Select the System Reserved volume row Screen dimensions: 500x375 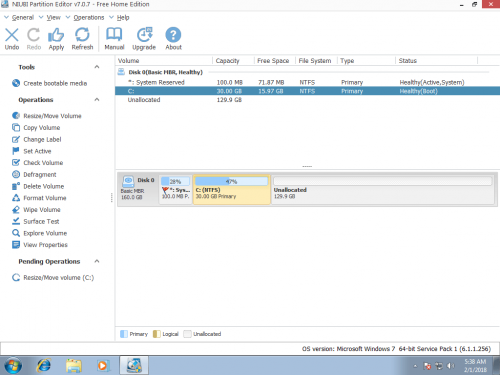pyautogui.click(x=307, y=82)
